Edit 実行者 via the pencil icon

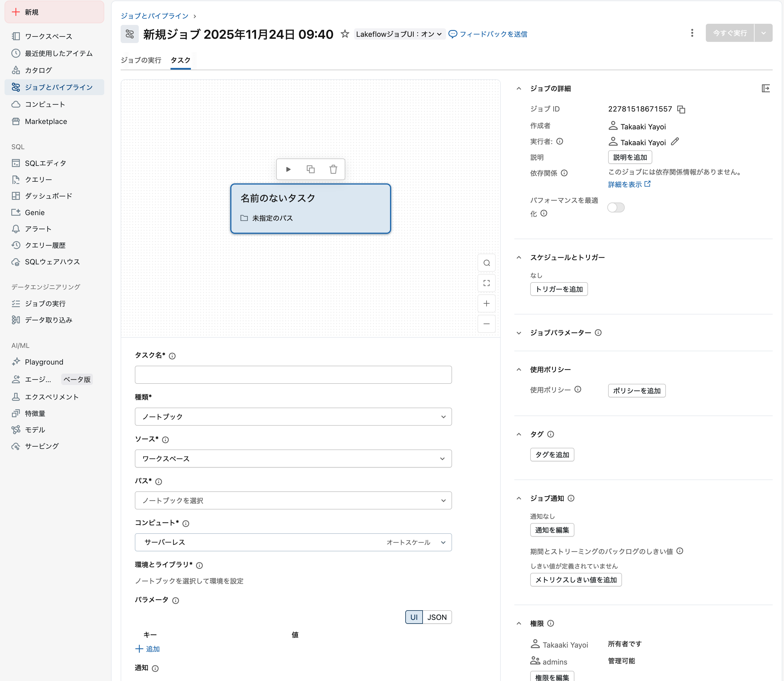675,142
